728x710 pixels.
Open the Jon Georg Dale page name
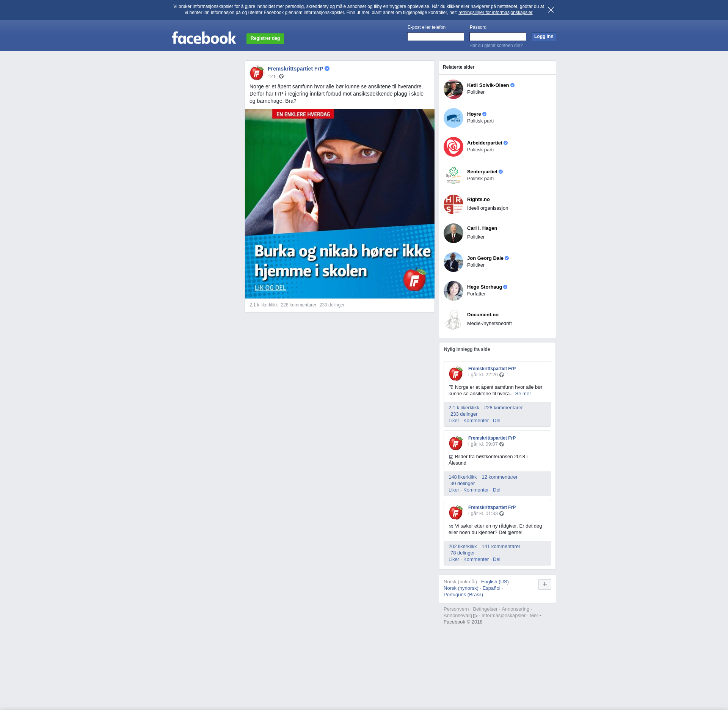485,258
